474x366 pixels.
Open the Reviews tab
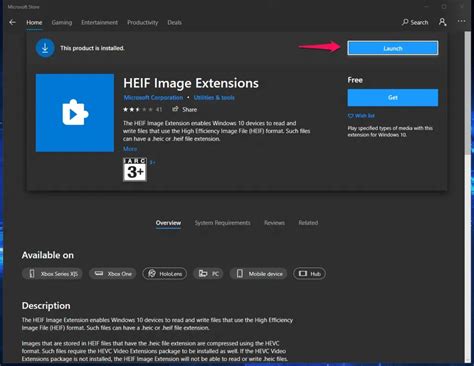click(x=274, y=223)
